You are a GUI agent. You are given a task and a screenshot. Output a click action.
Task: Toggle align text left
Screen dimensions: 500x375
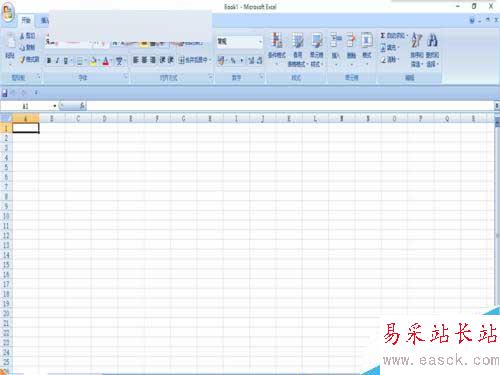(x=136, y=60)
